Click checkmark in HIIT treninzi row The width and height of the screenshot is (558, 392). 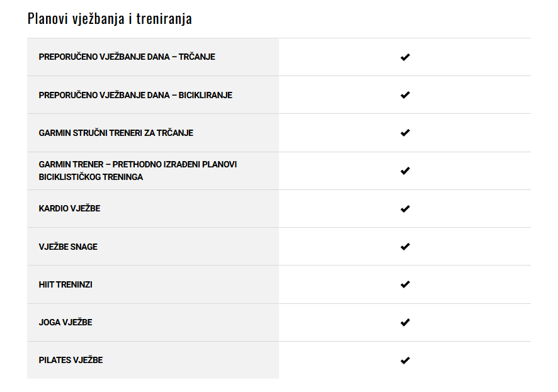click(405, 284)
